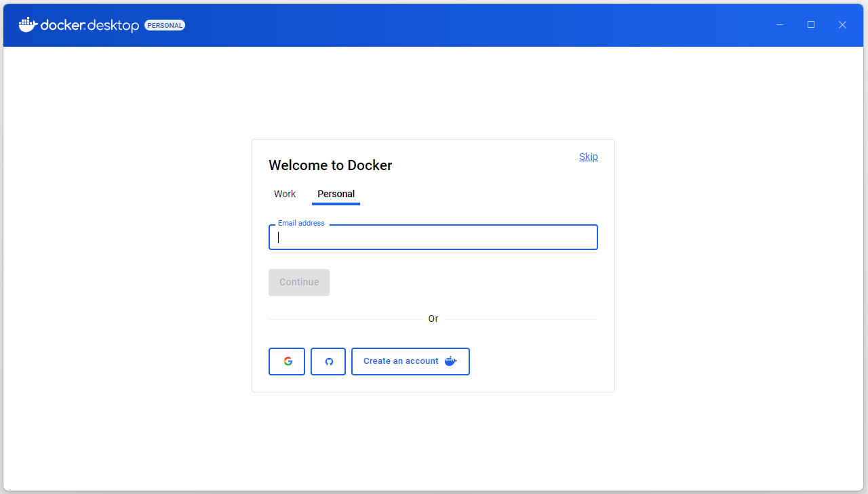Switch to the Work tab
The width and height of the screenshot is (868, 494).
(x=285, y=194)
